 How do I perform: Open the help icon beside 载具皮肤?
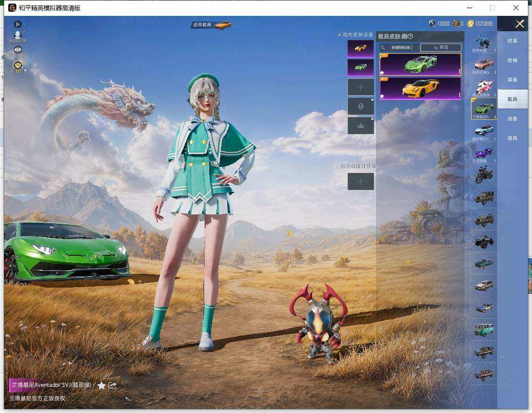click(410, 36)
